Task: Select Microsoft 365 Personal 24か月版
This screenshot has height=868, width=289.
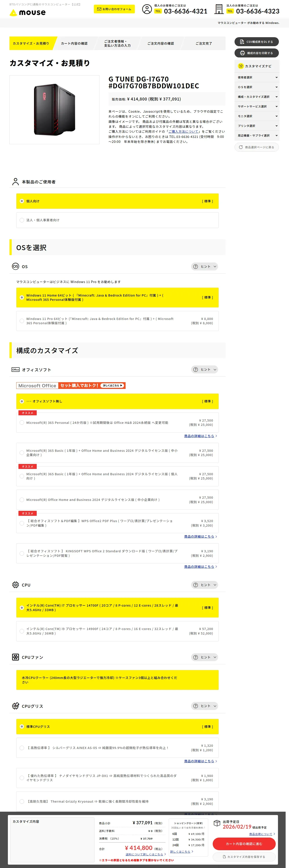Action: coord(117,423)
